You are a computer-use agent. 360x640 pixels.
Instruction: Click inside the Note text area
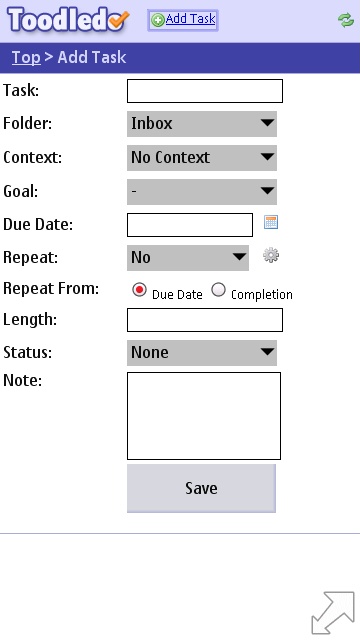pyautogui.click(x=204, y=416)
